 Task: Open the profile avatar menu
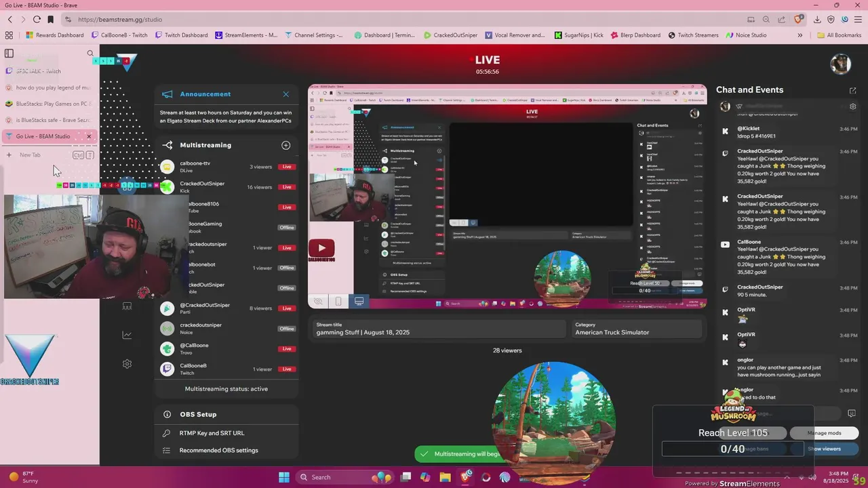click(841, 64)
